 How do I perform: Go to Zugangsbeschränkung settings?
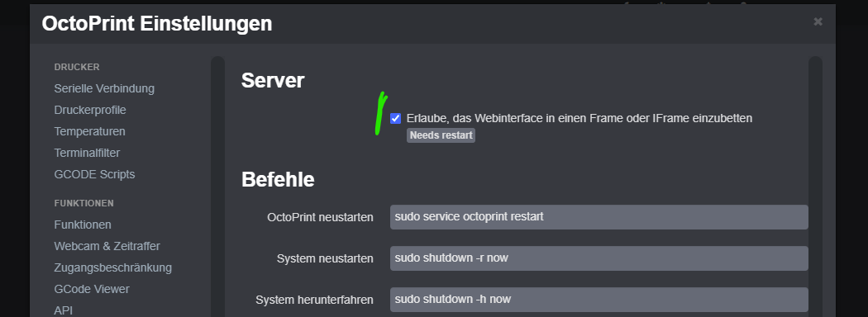[x=113, y=267]
